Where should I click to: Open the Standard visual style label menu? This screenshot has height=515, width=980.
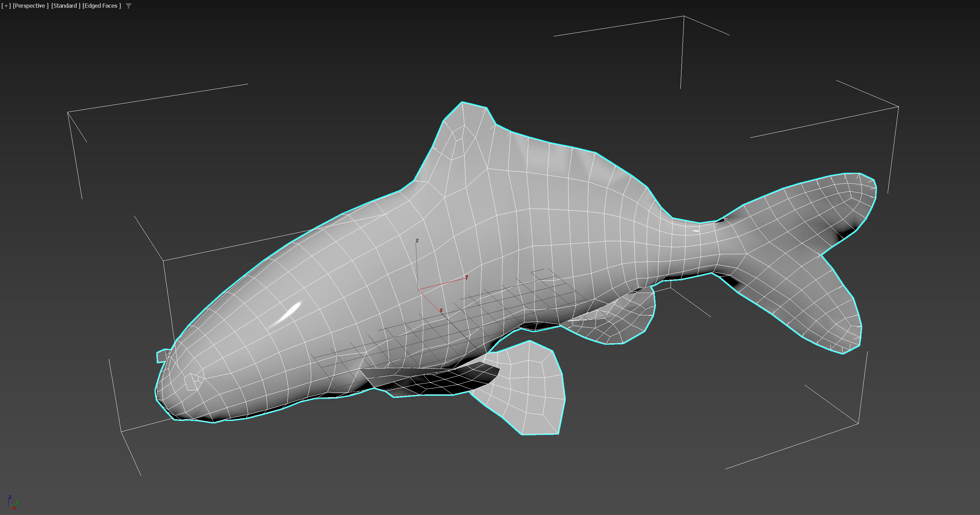coord(65,6)
